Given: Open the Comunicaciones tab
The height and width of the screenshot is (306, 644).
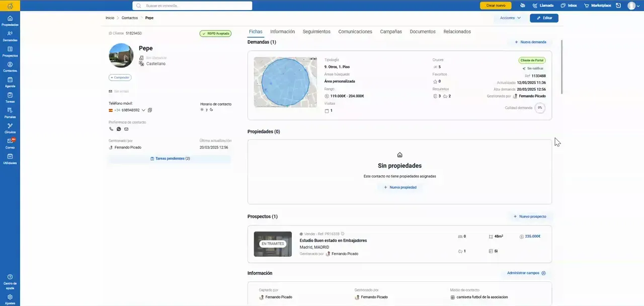Looking at the screenshot, I should (355, 32).
